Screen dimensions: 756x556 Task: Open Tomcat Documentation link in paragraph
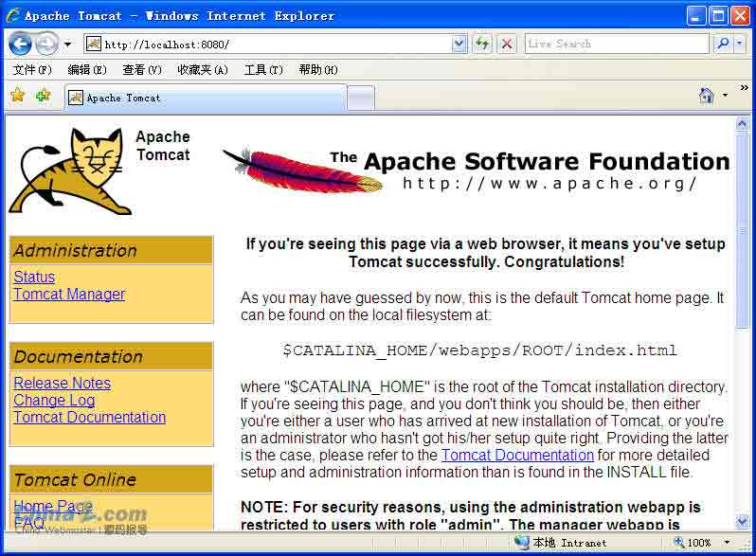click(x=517, y=456)
